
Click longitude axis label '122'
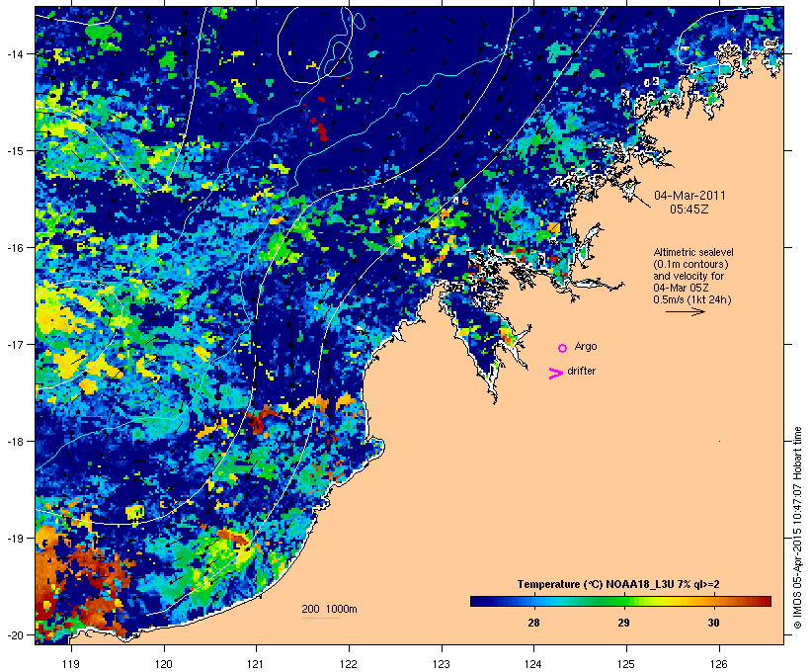pyautogui.click(x=349, y=664)
